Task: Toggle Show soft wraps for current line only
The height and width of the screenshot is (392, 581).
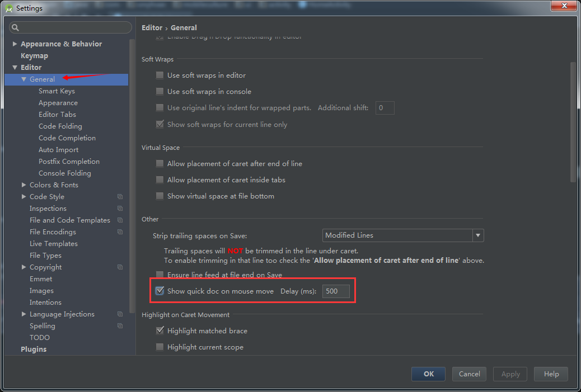Action: click(x=160, y=124)
